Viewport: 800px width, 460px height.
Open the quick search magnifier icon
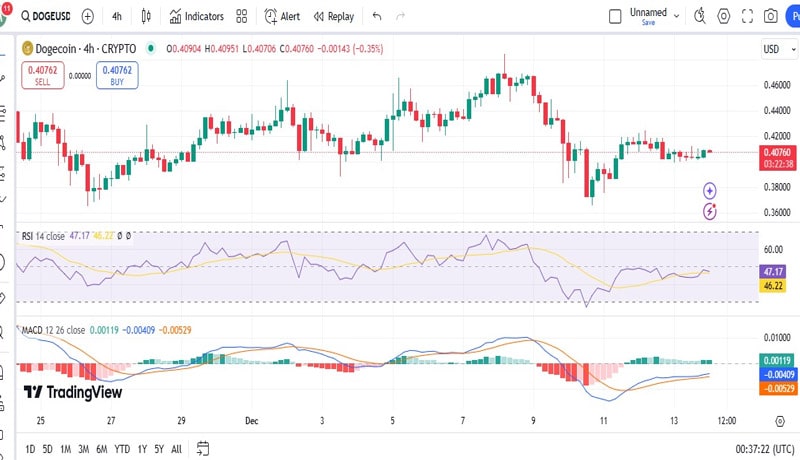[700, 16]
